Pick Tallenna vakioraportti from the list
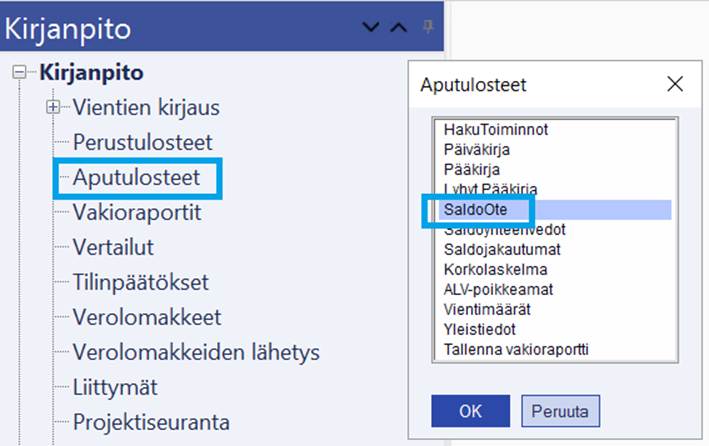This screenshot has height=446, width=709. 516,349
